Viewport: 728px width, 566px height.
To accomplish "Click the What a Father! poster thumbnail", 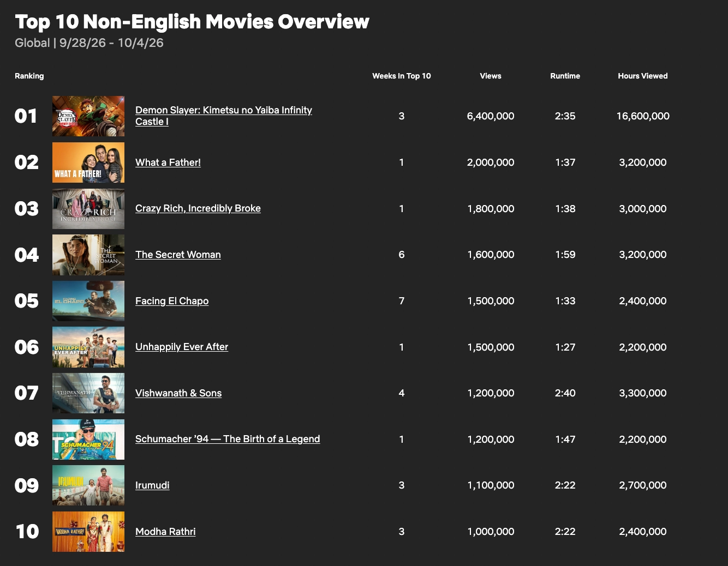I will 88,162.
